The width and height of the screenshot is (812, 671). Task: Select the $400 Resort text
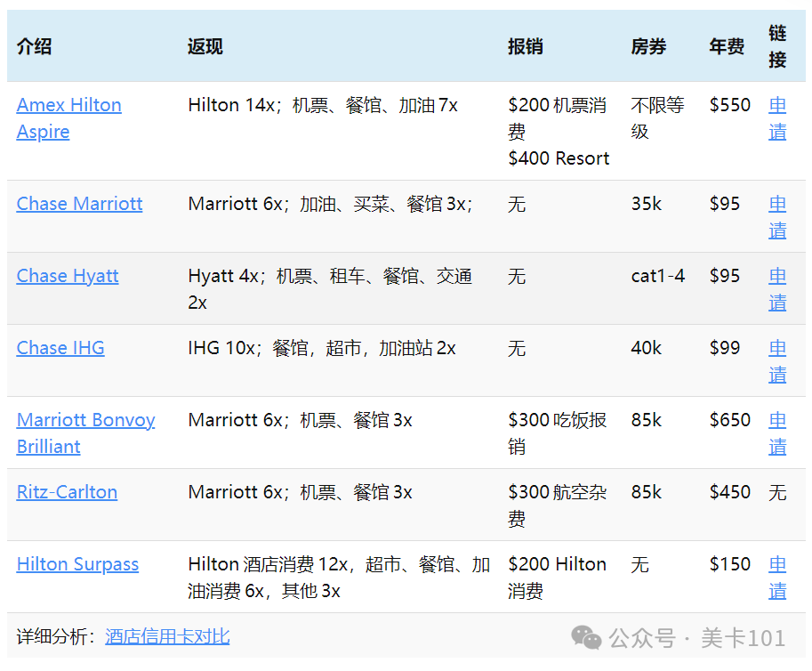coord(559,158)
